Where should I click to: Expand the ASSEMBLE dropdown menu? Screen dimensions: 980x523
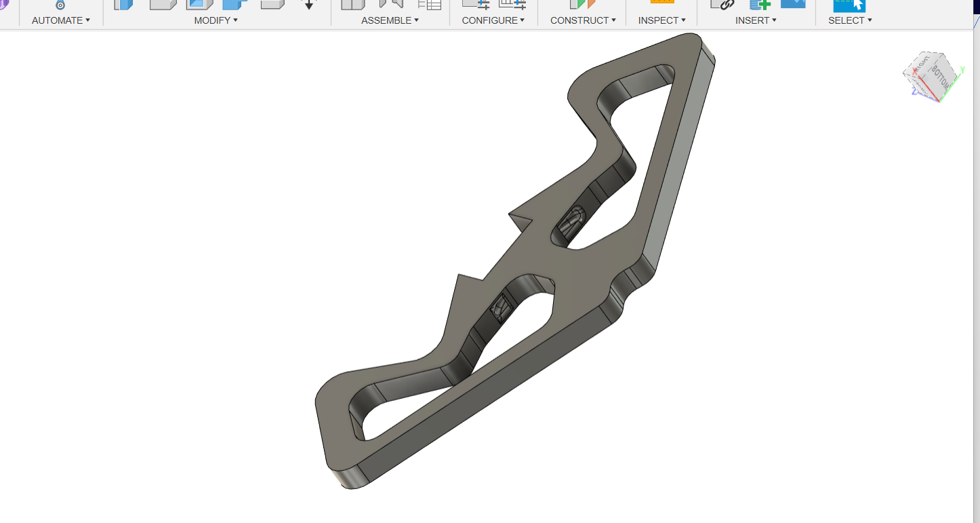pos(390,20)
